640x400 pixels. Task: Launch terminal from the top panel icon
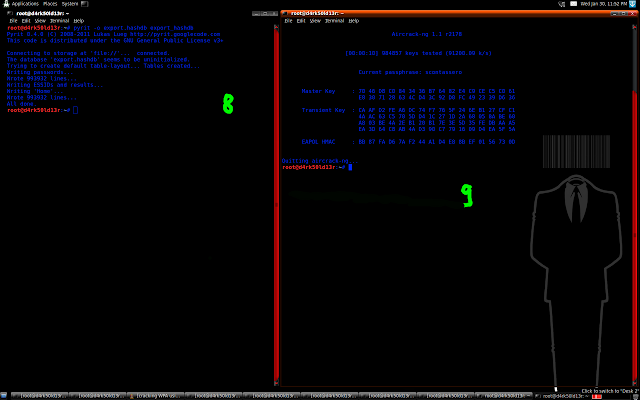[84, 4]
